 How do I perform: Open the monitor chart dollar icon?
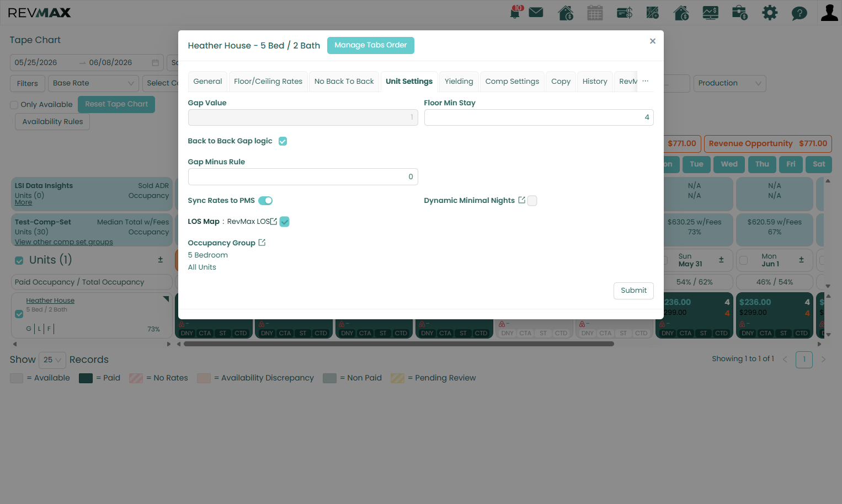pyautogui.click(x=710, y=12)
